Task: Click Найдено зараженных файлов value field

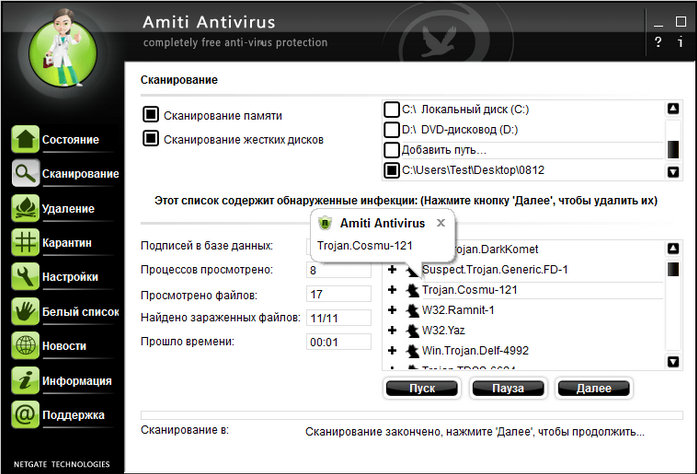Action: point(339,318)
